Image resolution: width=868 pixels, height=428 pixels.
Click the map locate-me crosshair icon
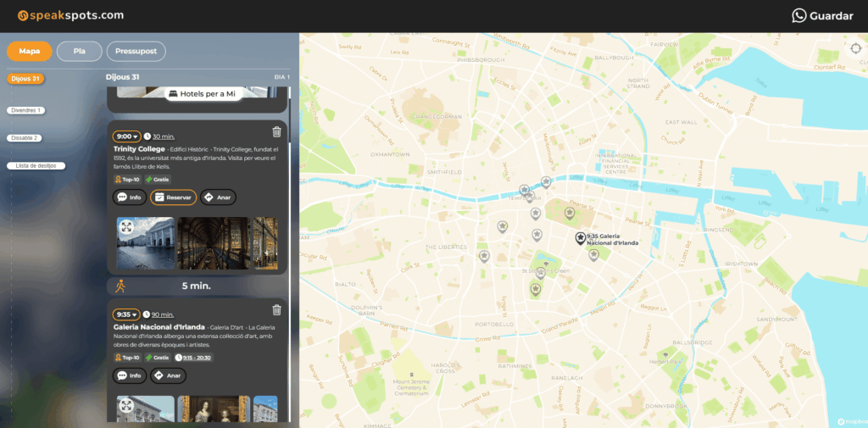(x=856, y=48)
